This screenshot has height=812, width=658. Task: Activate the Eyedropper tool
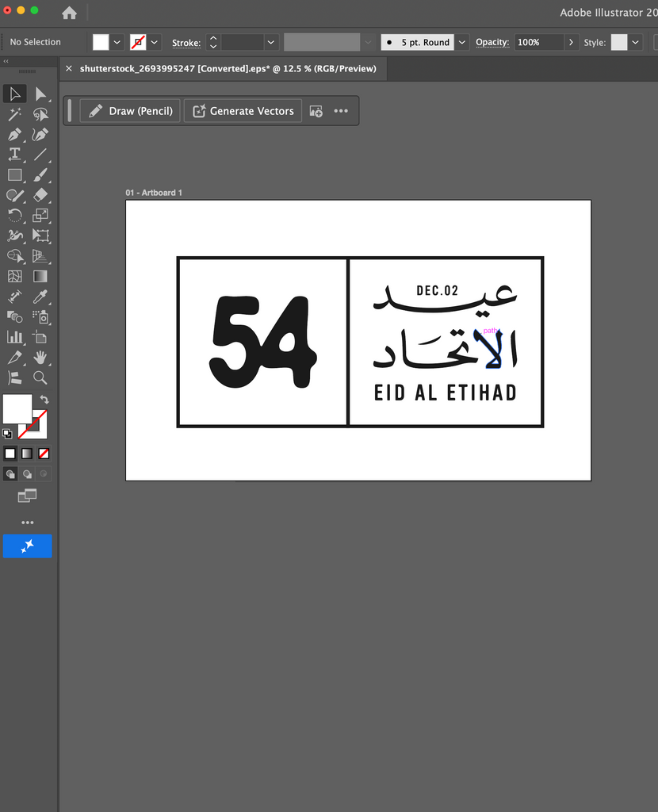point(40,297)
